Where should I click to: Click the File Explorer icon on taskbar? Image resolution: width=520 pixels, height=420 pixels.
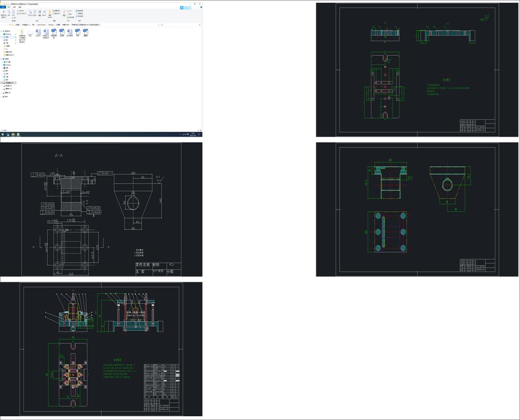[x=13, y=134]
